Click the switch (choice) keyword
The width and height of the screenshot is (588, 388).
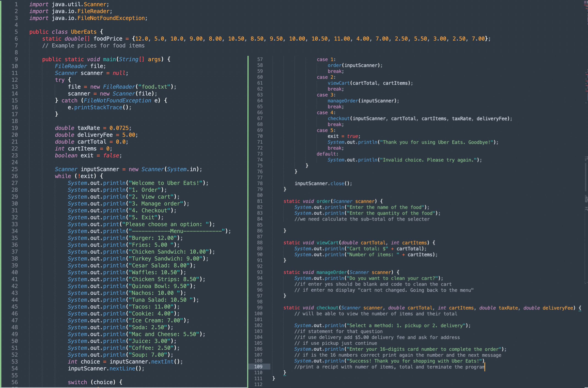pos(77,382)
